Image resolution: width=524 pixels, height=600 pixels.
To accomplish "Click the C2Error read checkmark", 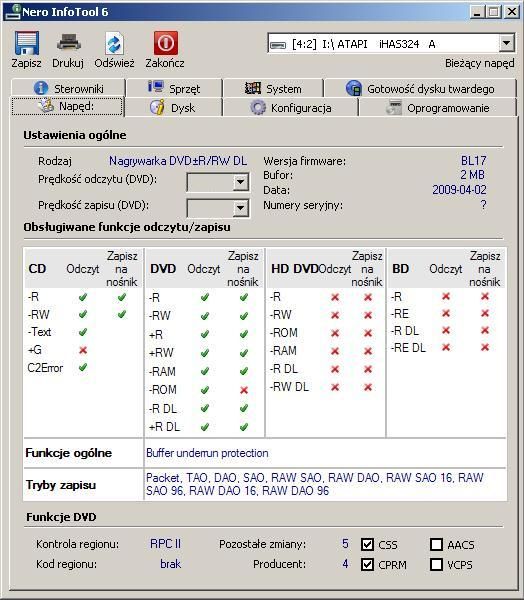I will click(x=83, y=367).
